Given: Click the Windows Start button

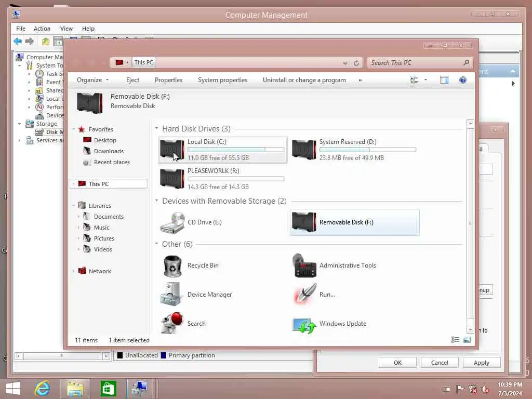Looking at the screenshot, I should coord(13,389).
